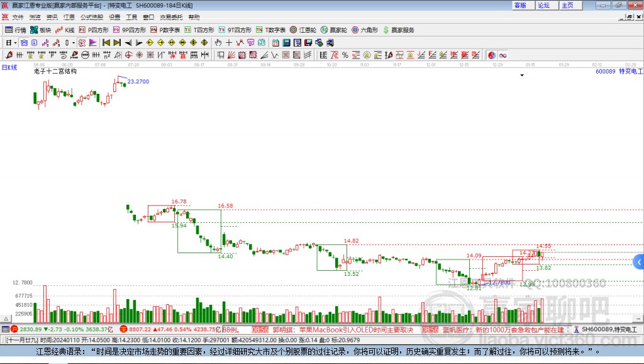Open the 交易委托 menu

[x=171, y=17]
